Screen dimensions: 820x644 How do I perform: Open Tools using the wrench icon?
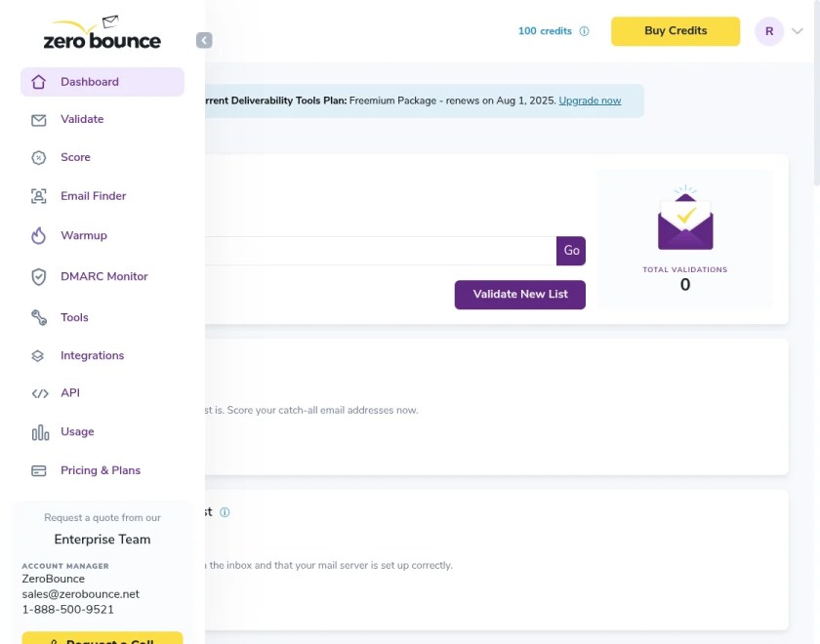39,316
